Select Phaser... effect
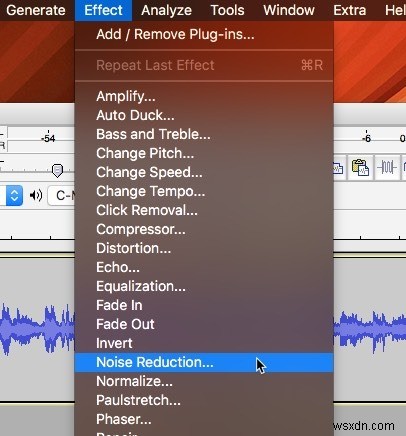Viewport: 406px width, 436px height. tap(204, 419)
